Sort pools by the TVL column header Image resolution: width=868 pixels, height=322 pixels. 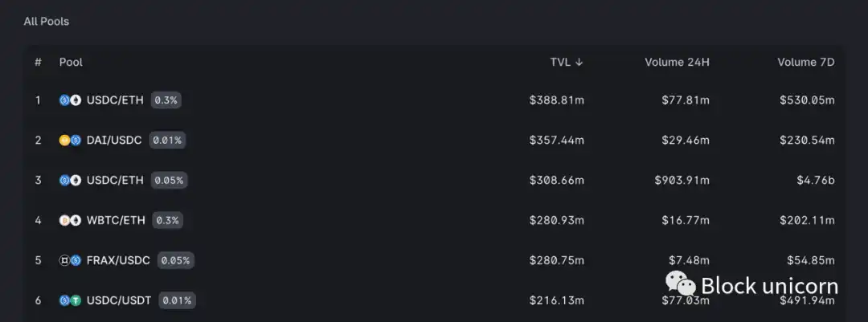(567, 63)
